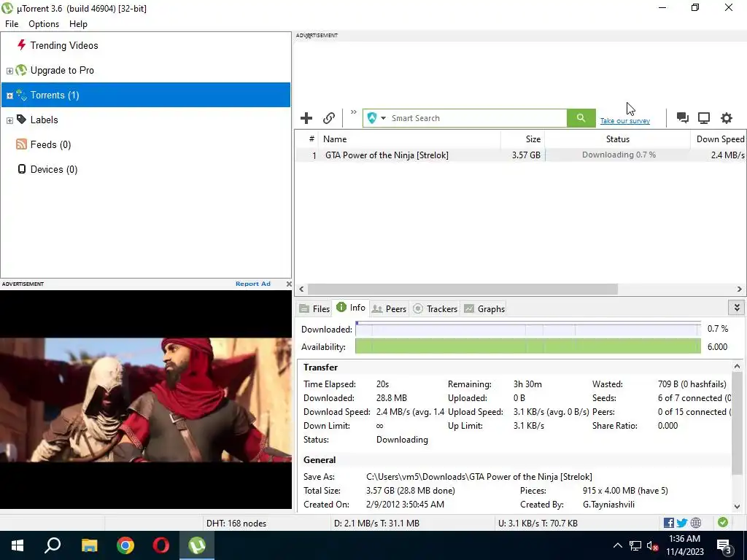Launch Google Chrome from taskbar
This screenshot has width=747, height=560.
click(x=125, y=545)
